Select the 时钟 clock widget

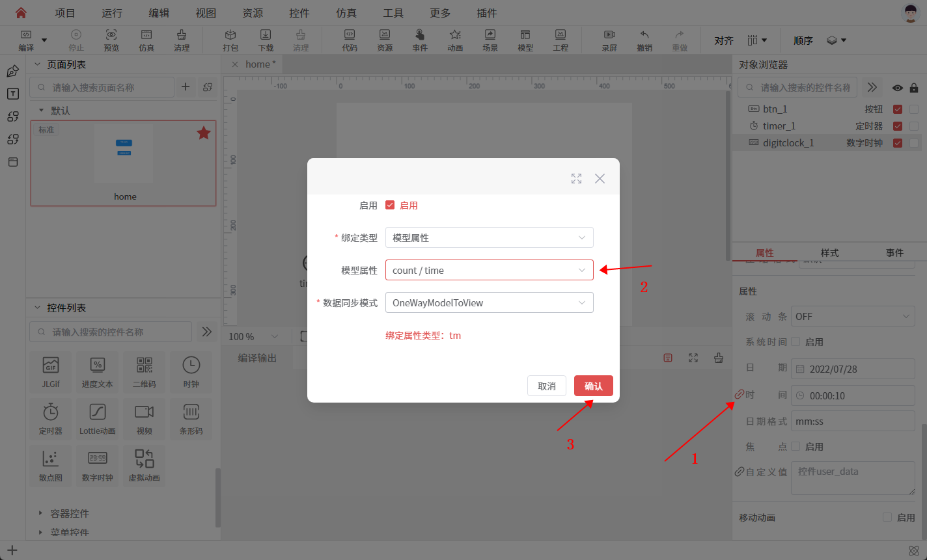click(191, 373)
